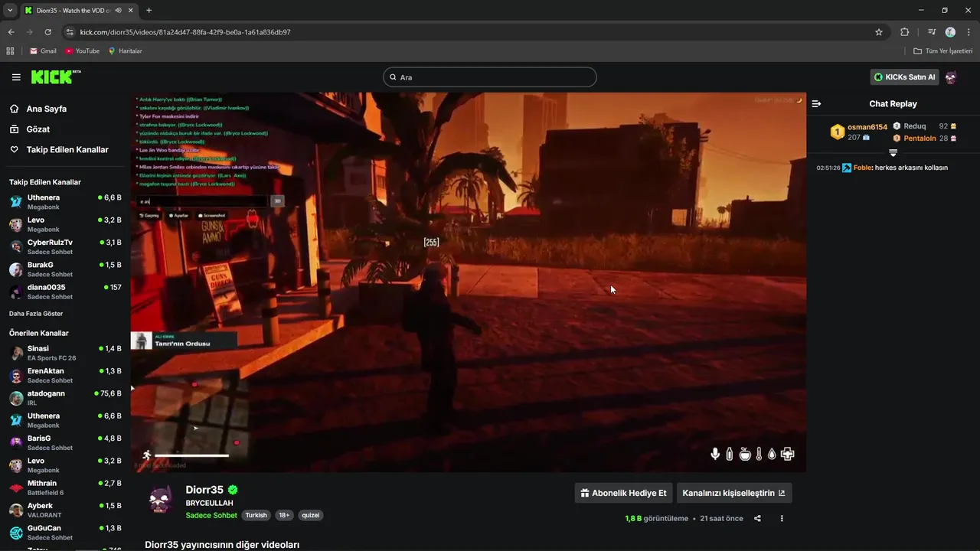Open Mithrain recommended channel
The image size is (980, 551).
point(65,487)
